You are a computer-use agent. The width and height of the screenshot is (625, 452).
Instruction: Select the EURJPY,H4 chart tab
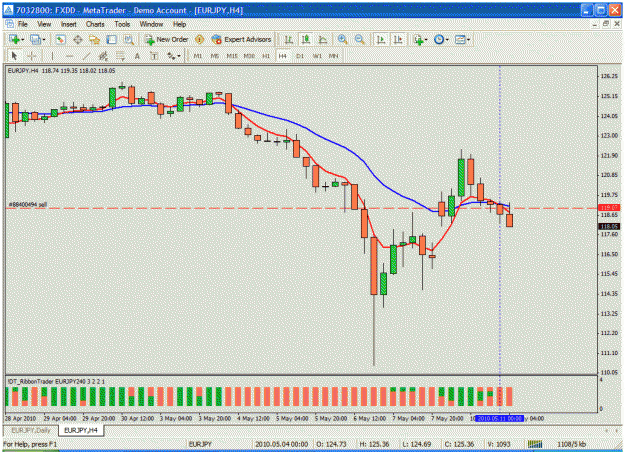coord(81,430)
